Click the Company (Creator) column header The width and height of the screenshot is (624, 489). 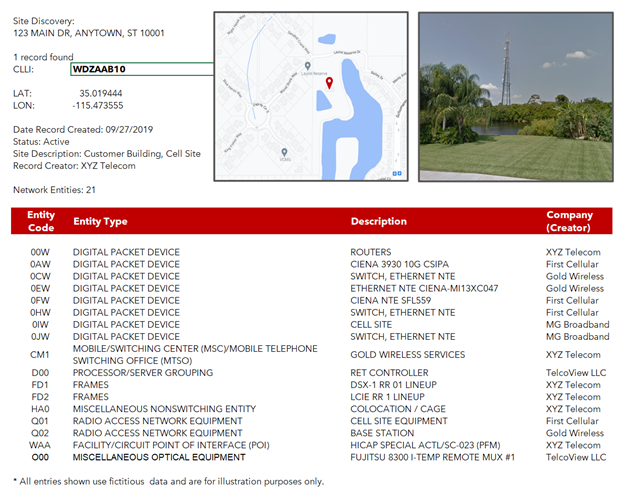click(569, 221)
